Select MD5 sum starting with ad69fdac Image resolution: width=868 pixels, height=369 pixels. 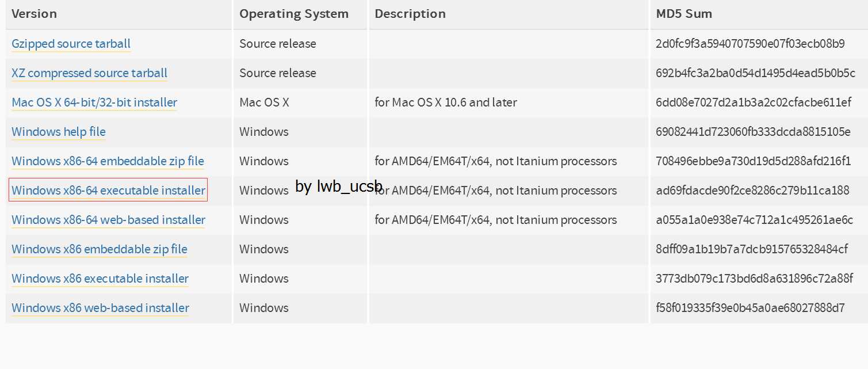(752, 191)
